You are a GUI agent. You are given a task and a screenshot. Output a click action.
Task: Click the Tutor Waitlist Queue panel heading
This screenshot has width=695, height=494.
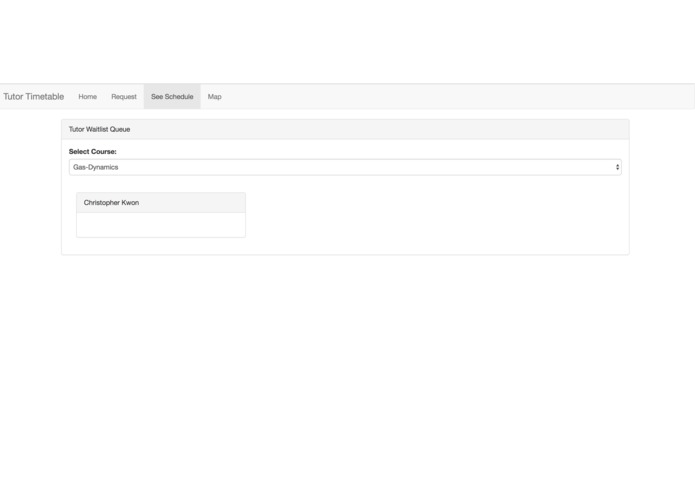(x=345, y=129)
